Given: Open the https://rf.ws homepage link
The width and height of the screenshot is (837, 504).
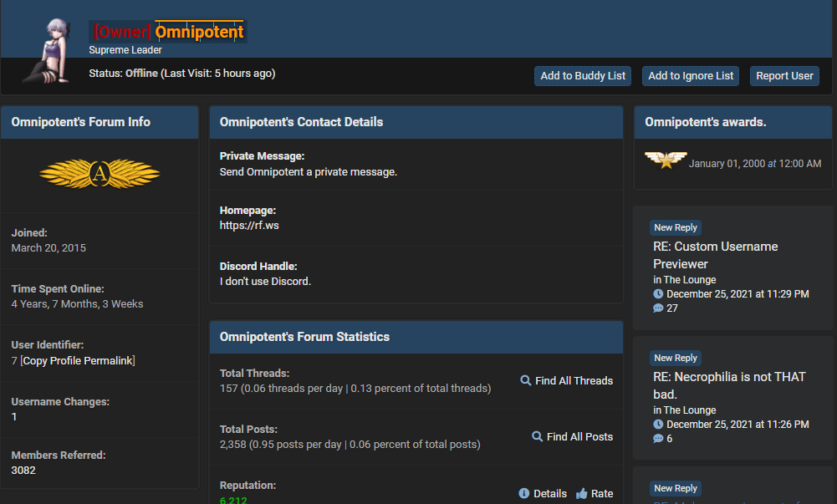Looking at the screenshot, I should click(x=249, y=225).
